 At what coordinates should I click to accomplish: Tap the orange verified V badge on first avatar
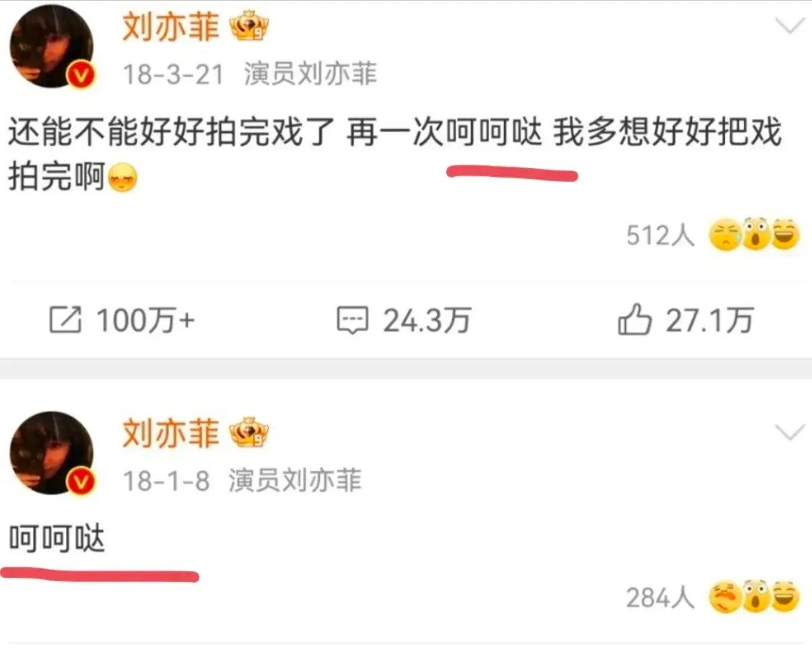[81, 77]
